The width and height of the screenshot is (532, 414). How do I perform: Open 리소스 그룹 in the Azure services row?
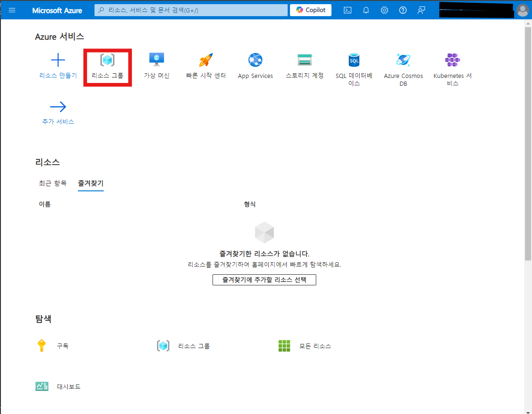(x=107, y=67)
